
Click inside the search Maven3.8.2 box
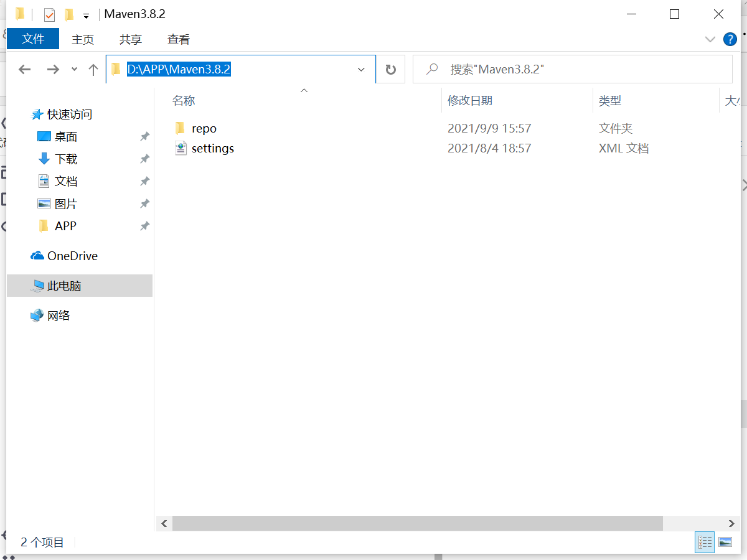pos(560,69)
